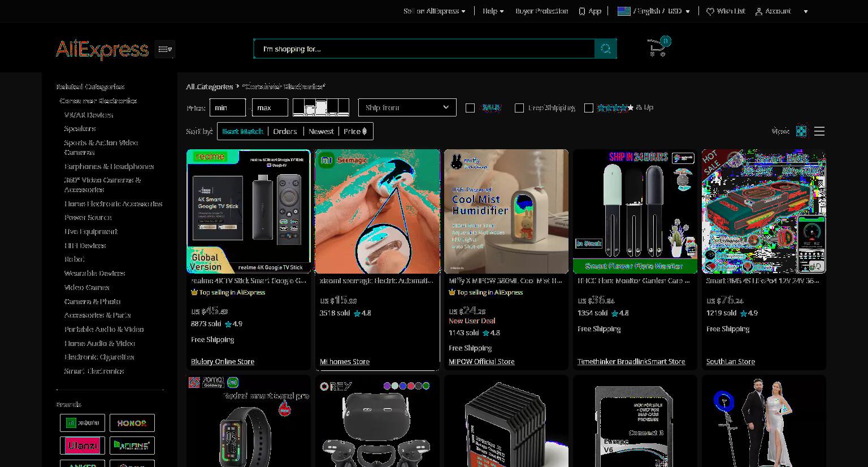Select the Ulanzi brand logo
The image size is (868, 467).
pos(83,446)
